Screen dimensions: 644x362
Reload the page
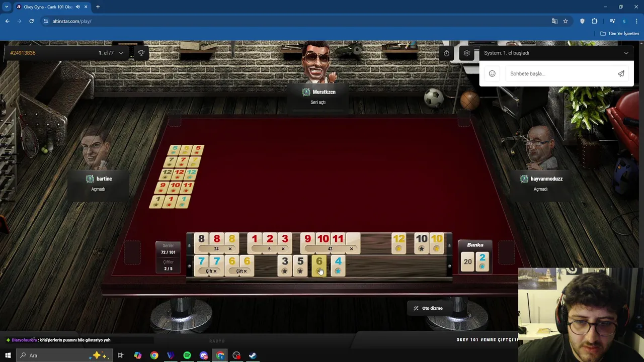(31, 21)
